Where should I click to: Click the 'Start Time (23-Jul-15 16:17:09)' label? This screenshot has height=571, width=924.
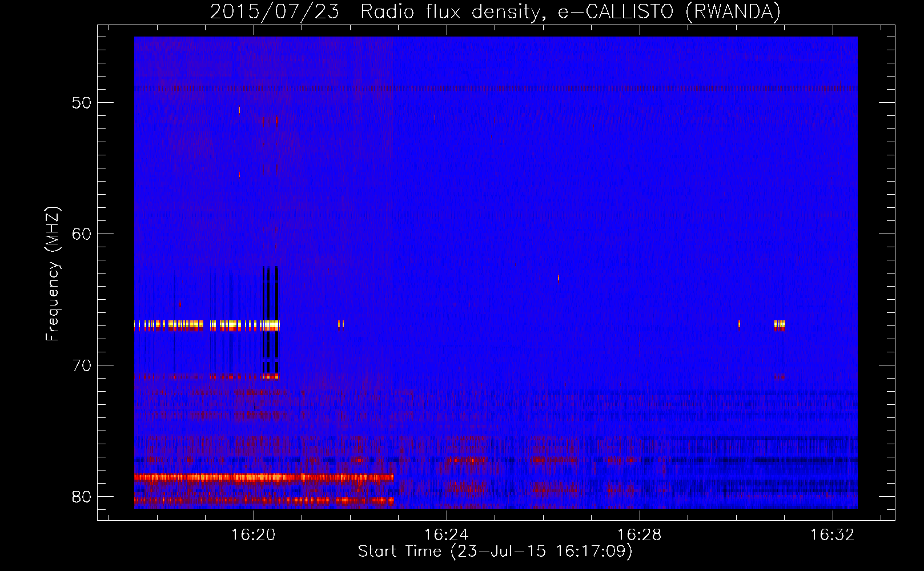tap(495, 552)
